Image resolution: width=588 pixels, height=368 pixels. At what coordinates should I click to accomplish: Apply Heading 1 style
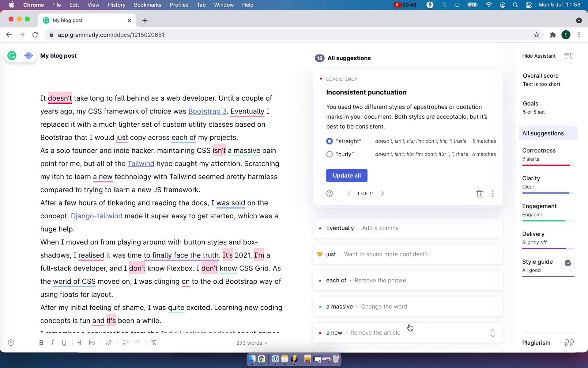tap(81, 343)
